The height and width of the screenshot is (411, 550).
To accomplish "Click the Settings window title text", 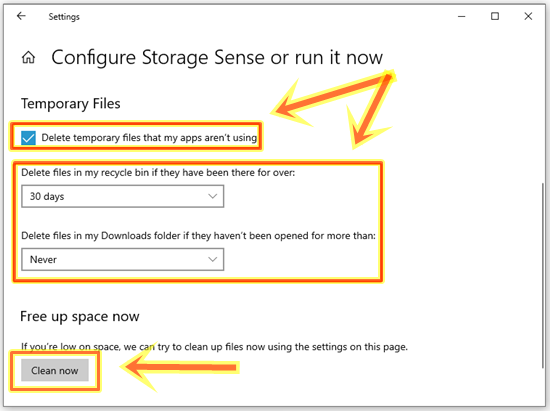I will click(x=64, y=16).
